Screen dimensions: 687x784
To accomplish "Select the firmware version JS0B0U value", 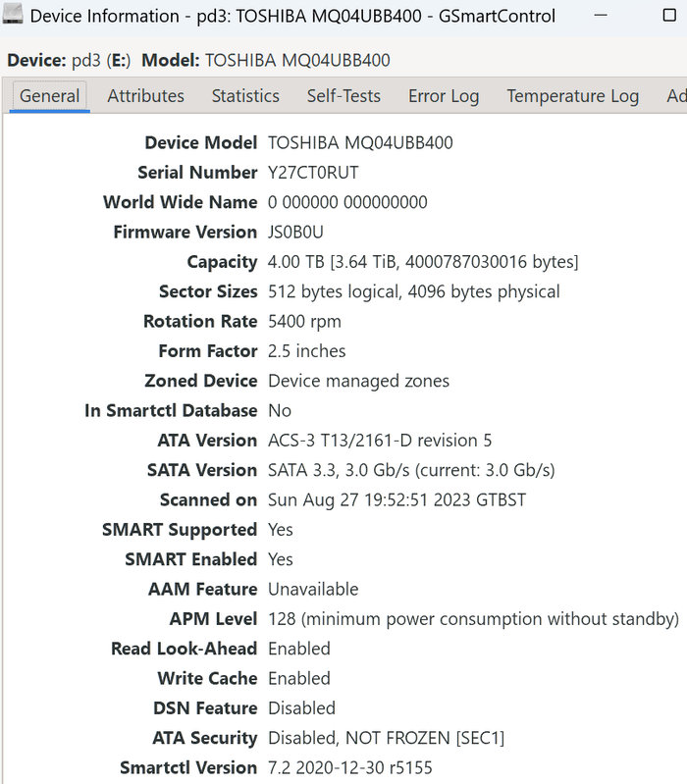I will [295, 232].
